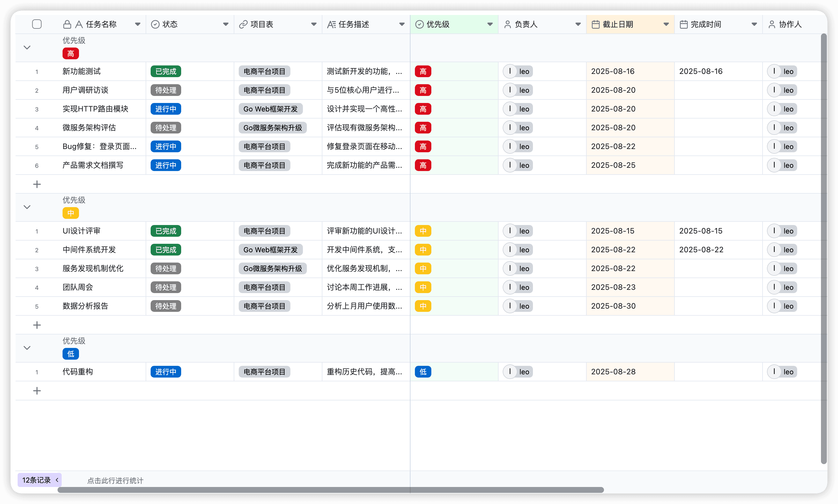Click the 已完成 status tag of 新功能测试
838x504 pixels.
pos(166,71)
